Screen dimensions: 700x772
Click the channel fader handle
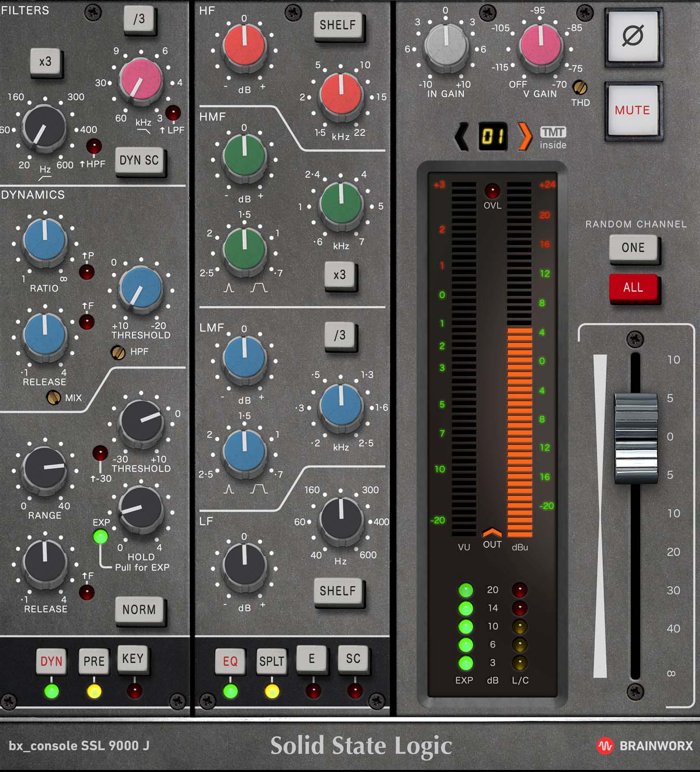pos(636,438)
